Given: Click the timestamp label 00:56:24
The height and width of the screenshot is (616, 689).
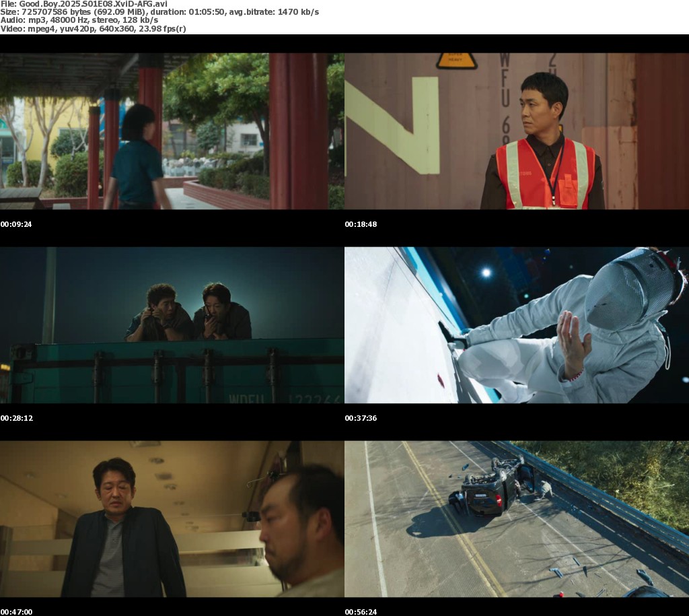Looking at the screenshot, I should coord(361,611).
